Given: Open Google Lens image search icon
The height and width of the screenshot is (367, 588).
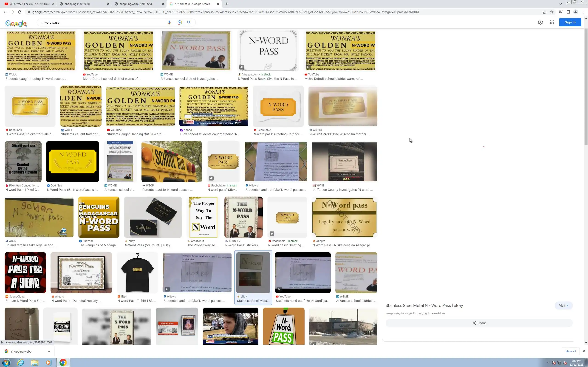Looking at the screenshot, I should point(180,22).
